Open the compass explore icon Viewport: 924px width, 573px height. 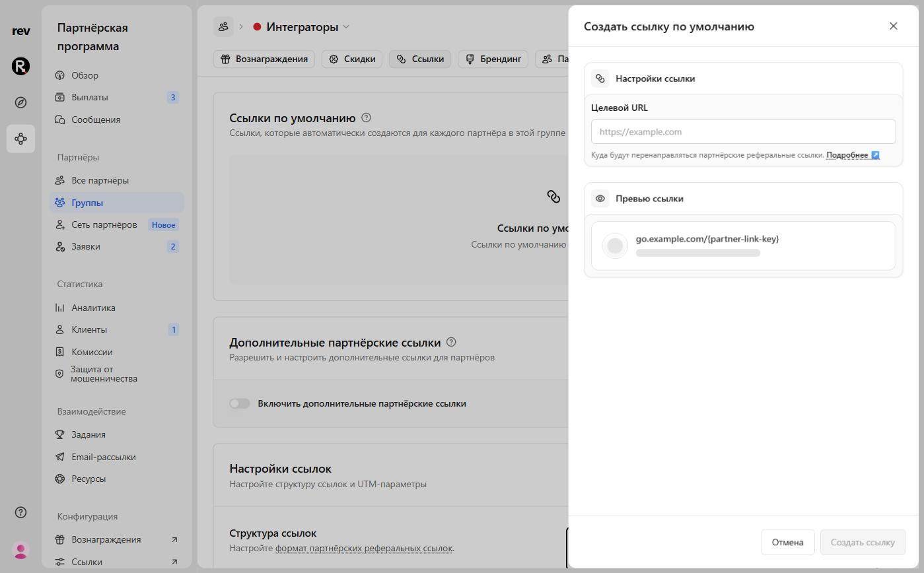(20, 102)
